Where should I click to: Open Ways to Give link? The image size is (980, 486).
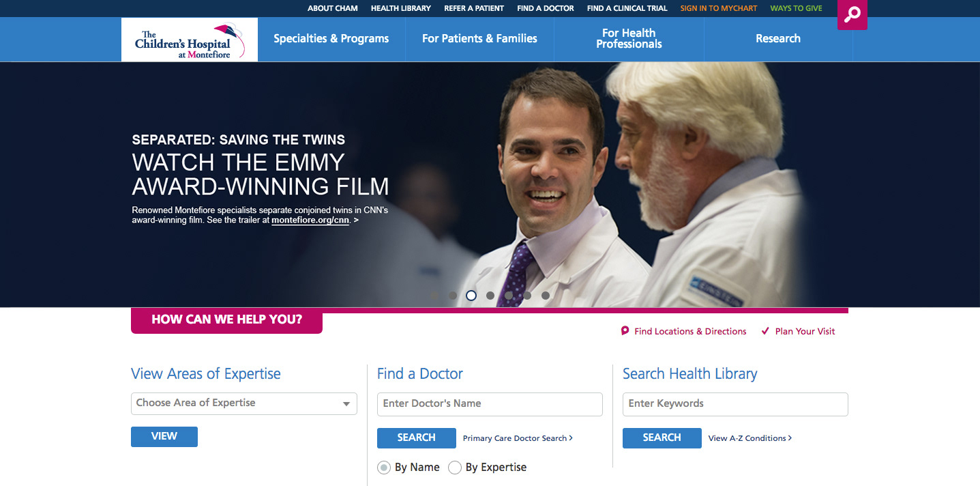[797, 8]
